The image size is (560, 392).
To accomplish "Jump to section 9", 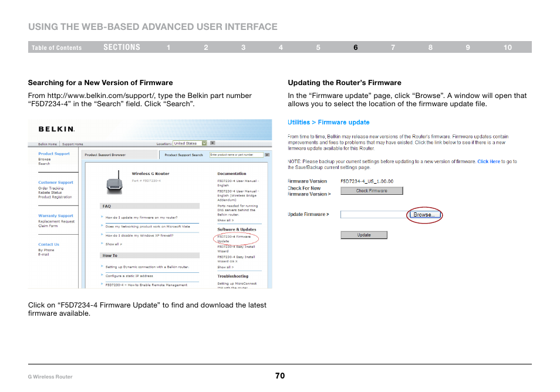I will point(468,48).
